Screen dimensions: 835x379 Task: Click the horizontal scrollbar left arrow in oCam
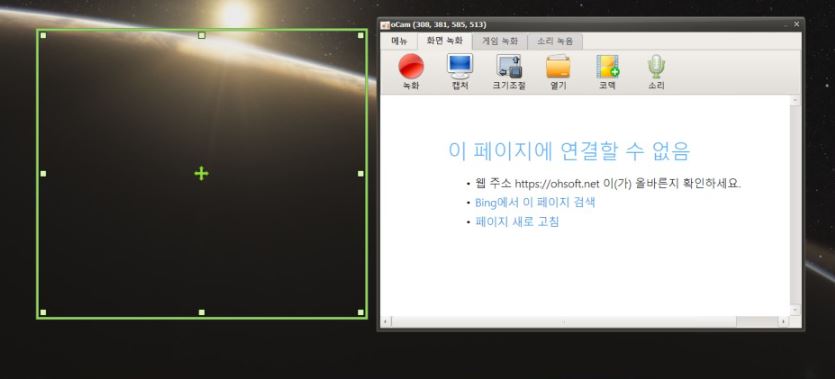(x=386, y=322)
